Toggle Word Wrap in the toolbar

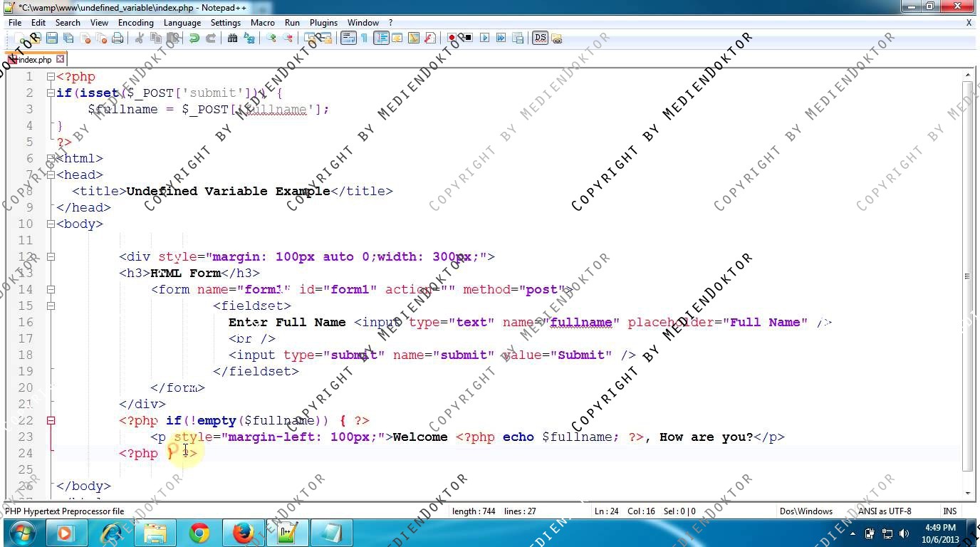tap(348, 38)
